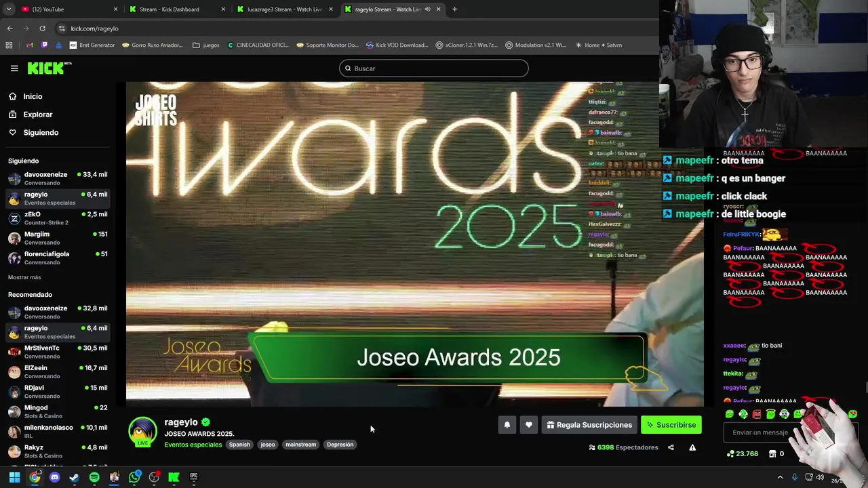Screen dimensions: 868x488
Task: Report stream with warning triangle icon
Action: (x=692, y=447)
